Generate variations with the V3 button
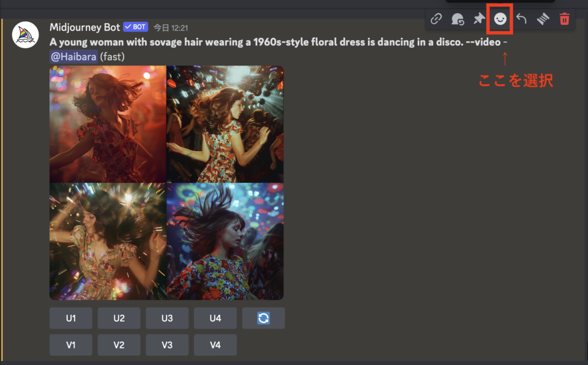Viewport: 588px width, 365px height. tap(167, 345)
